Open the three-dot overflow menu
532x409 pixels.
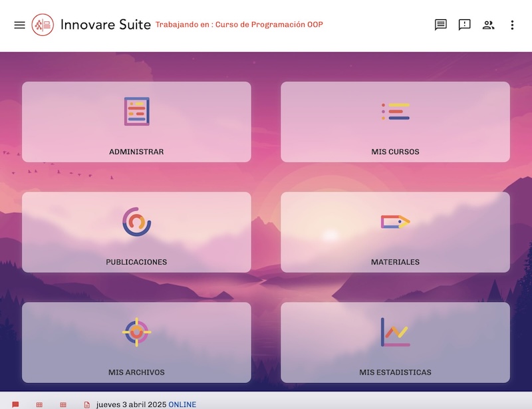click(x=513, y=25)
